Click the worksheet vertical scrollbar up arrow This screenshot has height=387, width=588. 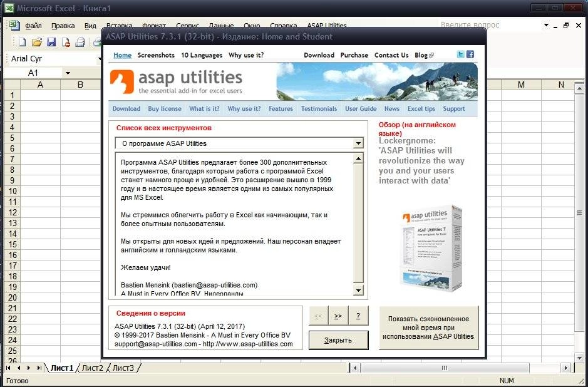[x=579, y=89]
